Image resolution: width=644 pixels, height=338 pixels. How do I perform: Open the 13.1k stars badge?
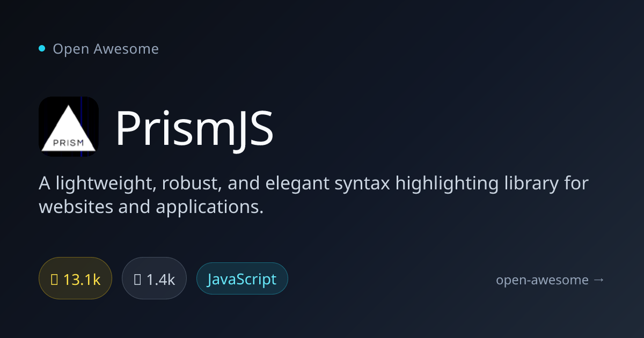pos(75,278)
